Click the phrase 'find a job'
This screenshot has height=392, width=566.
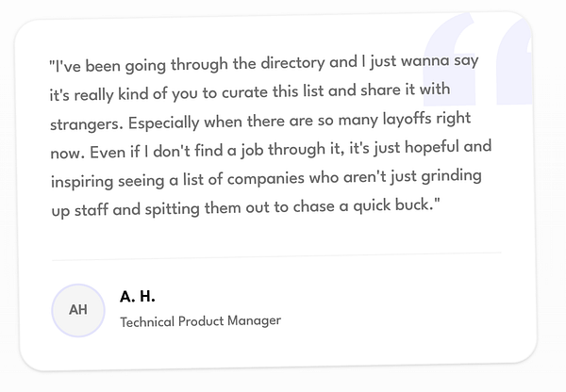pos(229,150)
